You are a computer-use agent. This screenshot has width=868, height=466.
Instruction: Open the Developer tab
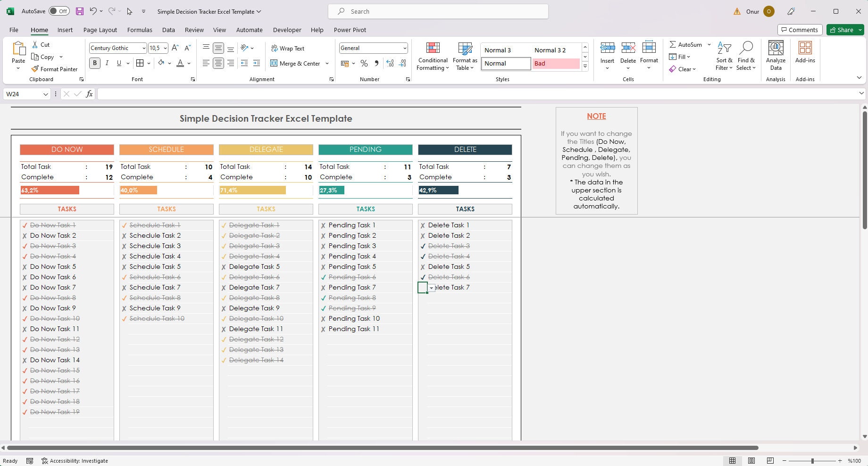coord(287,30)
